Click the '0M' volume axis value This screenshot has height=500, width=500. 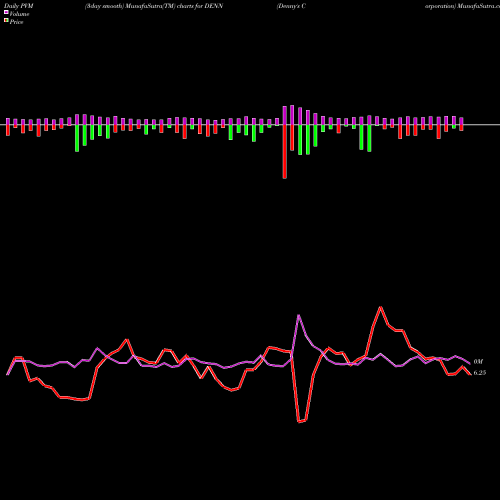[478, 362]
